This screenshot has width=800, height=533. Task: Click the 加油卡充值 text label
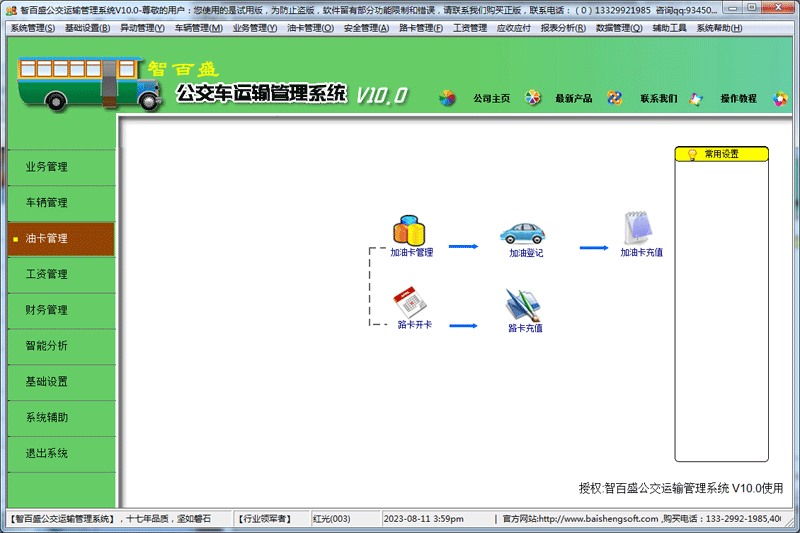click(641, 252)
